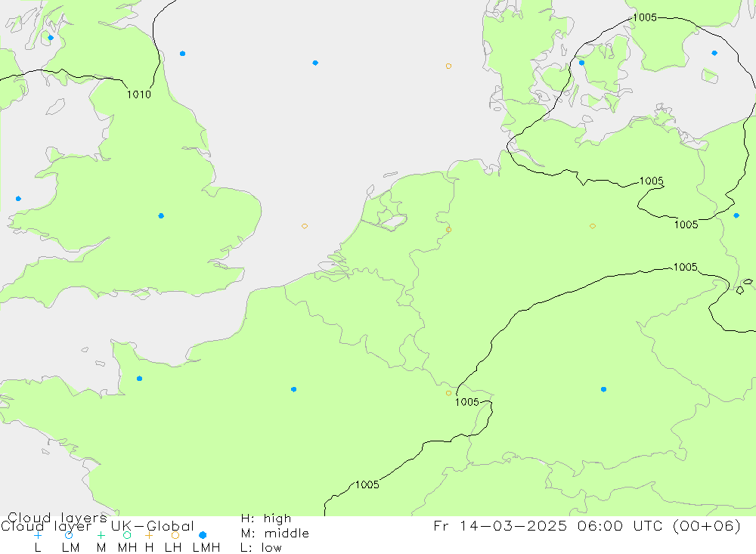
Task: Click the 'H: high' legend text
Action: (x=266, y=518)
